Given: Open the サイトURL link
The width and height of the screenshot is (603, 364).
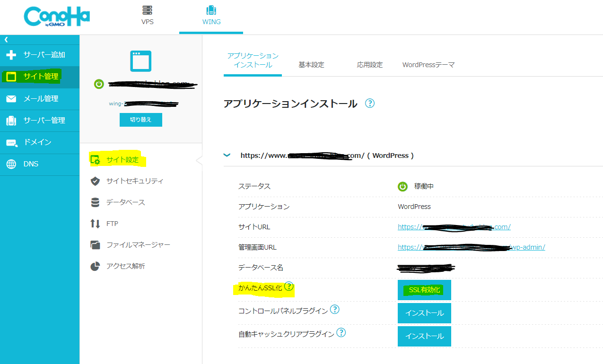Looking at the screenshot, I should (x=454, y=227).
